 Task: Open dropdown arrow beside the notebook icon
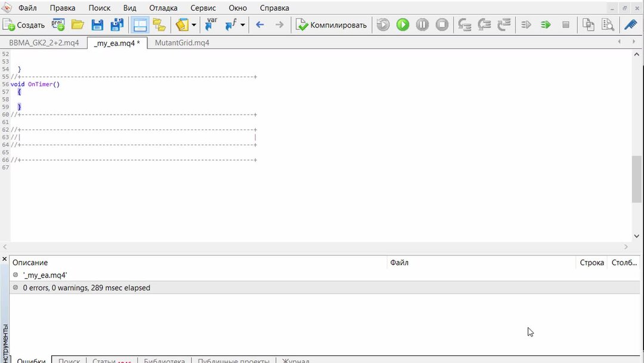point(194,25)
